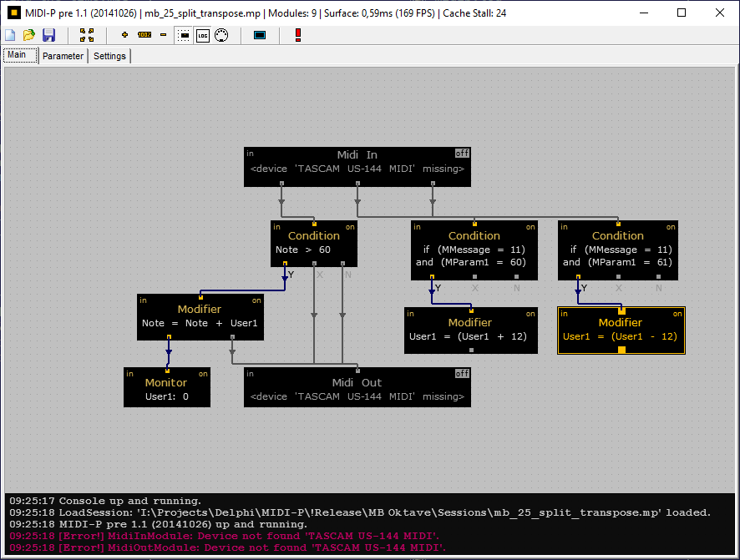Click the 'User1: 0' monitor value

tap(166, 397)
